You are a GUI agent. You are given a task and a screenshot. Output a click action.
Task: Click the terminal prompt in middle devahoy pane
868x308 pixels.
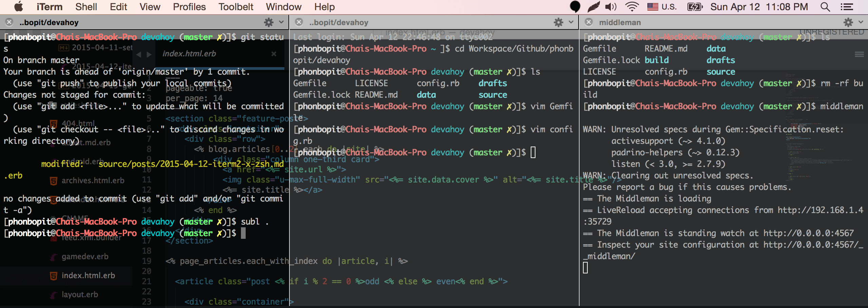coord(533,152)
